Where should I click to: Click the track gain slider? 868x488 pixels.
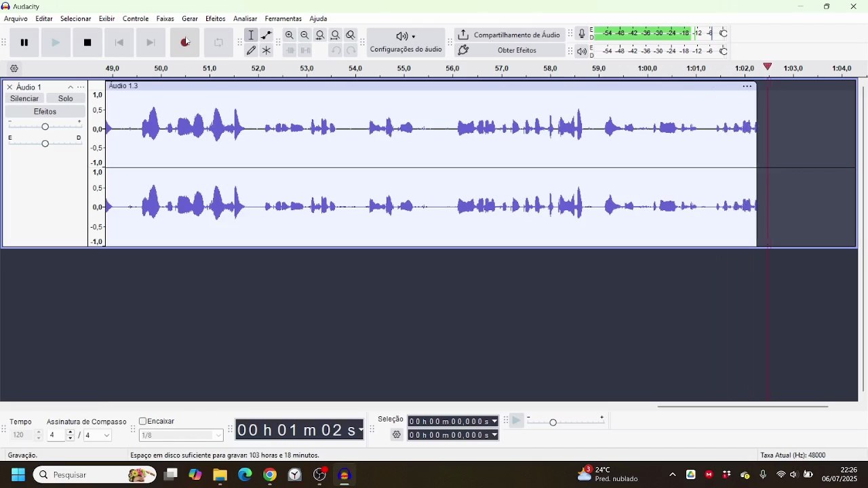click(x=45, y=127)
